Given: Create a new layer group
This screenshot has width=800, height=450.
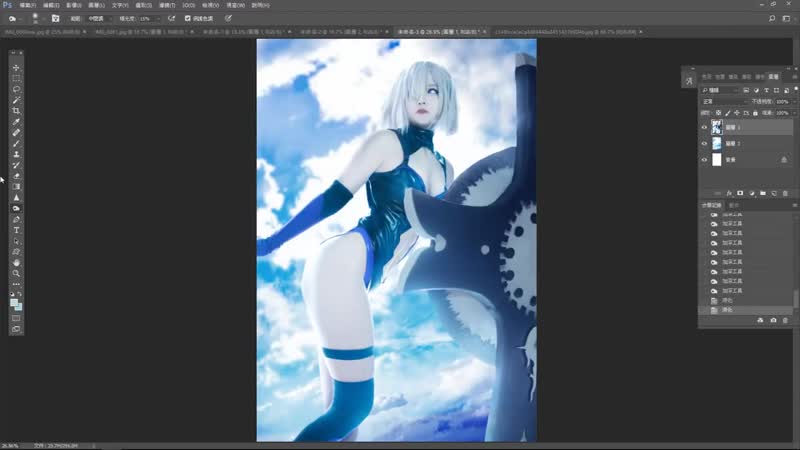Looking at the screenshot, I should pyautogui.click(x=763, y=193).
